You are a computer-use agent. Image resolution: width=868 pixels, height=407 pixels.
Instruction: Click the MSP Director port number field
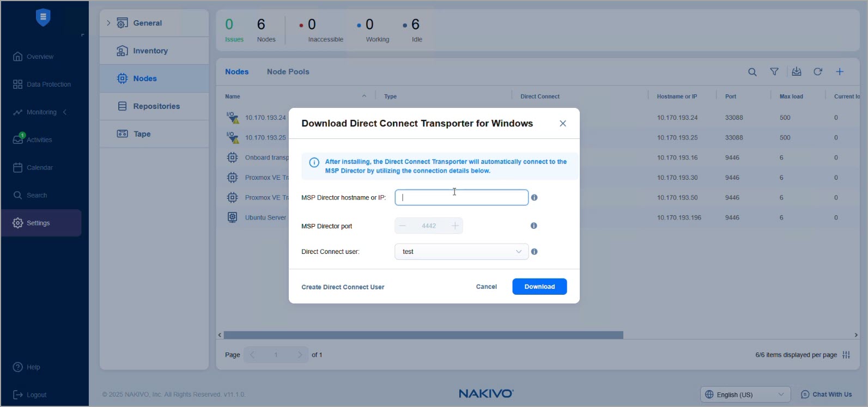pyautogui.click(x=429, y=226)
